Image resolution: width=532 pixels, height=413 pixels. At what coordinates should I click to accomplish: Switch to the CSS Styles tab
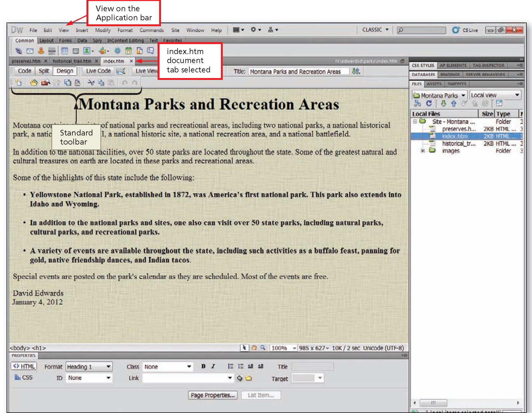(x=423, y=65)
